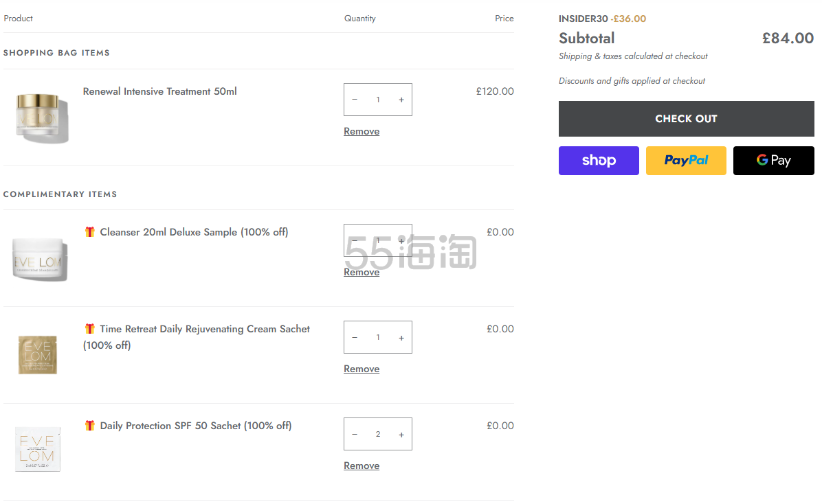The width and height of the screenshot is (822, 504).
Task: Remove Cleanser 20ml Deluxe Sample
Action: point(362,273)
